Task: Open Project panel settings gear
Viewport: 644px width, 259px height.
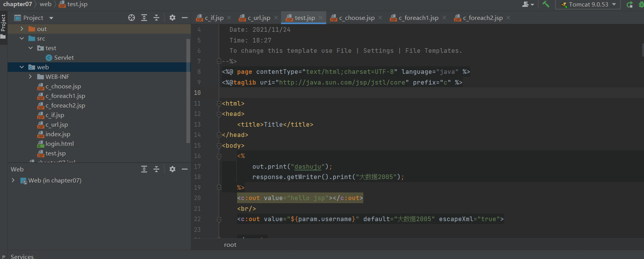Action: coord(172,18)
